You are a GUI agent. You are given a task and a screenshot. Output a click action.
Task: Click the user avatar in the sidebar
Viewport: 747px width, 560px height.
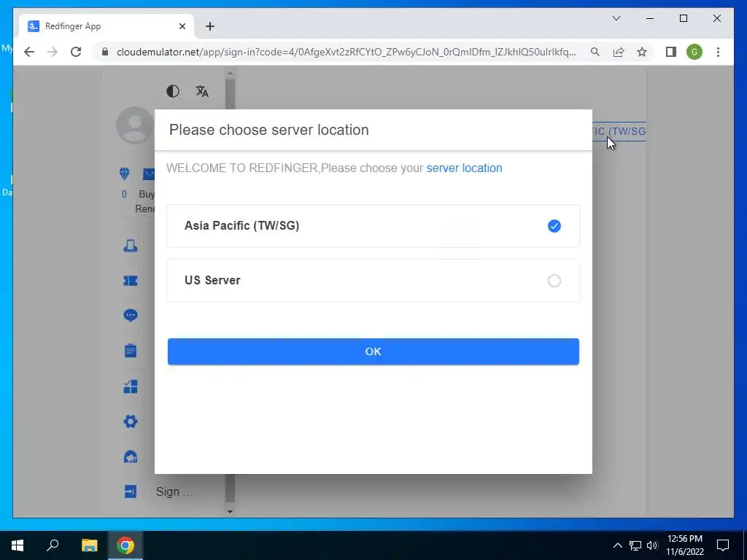pos(135,125)
